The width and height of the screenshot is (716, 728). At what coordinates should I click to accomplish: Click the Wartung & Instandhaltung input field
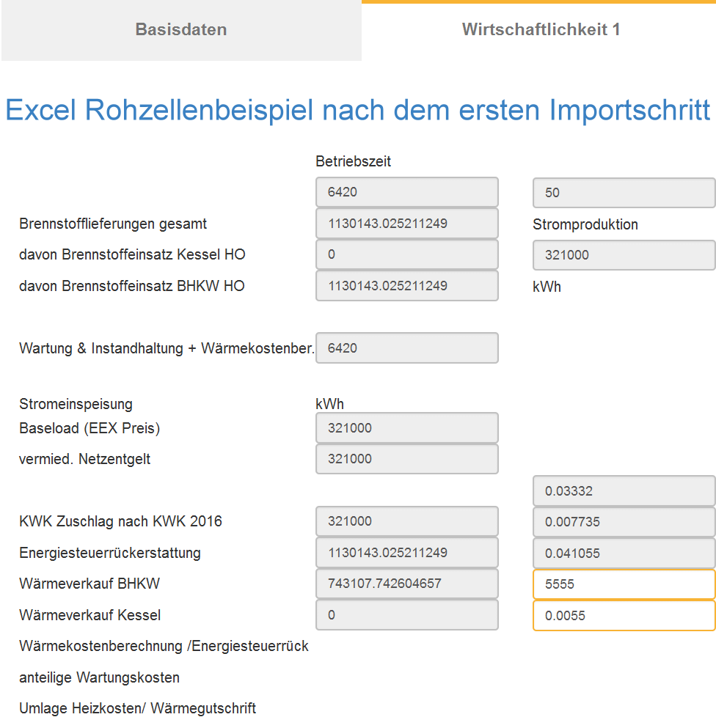tap(406, 348)
